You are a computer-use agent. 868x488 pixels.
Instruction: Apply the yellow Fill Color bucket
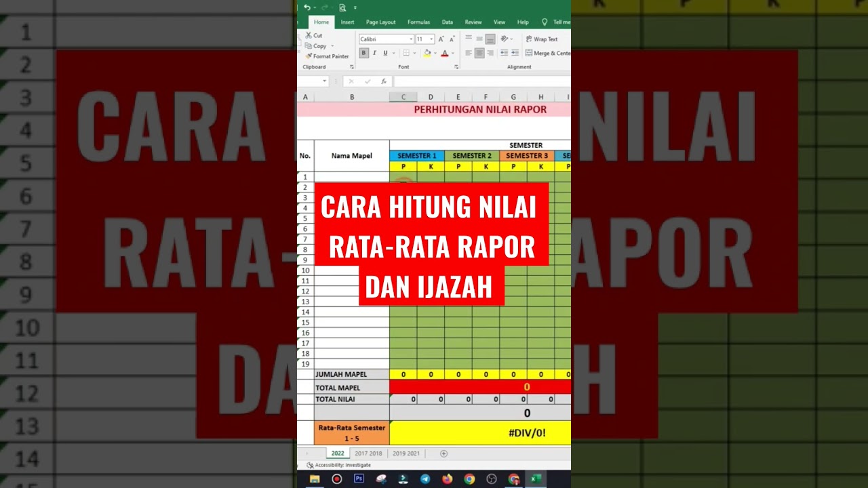[x=427, y=53]
